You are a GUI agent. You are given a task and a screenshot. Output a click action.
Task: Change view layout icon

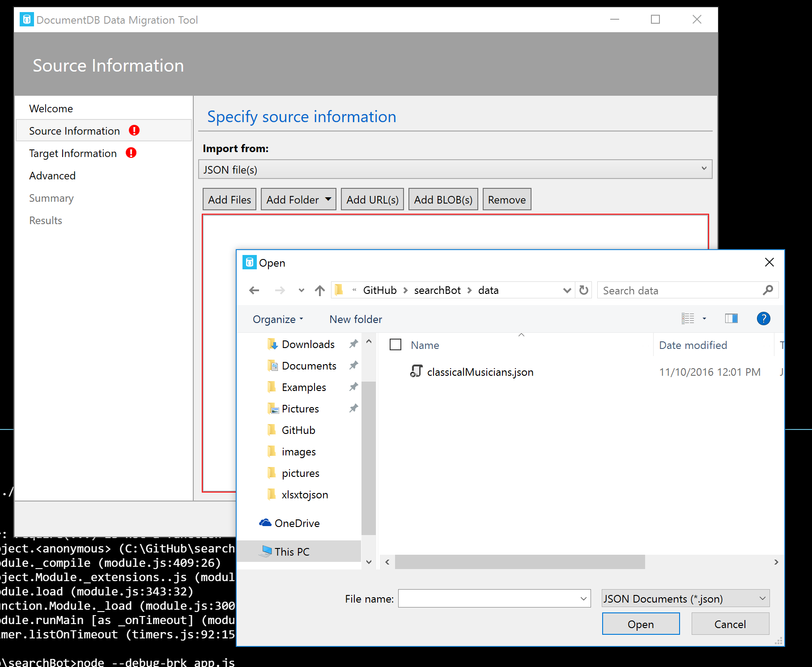(688, 319)
